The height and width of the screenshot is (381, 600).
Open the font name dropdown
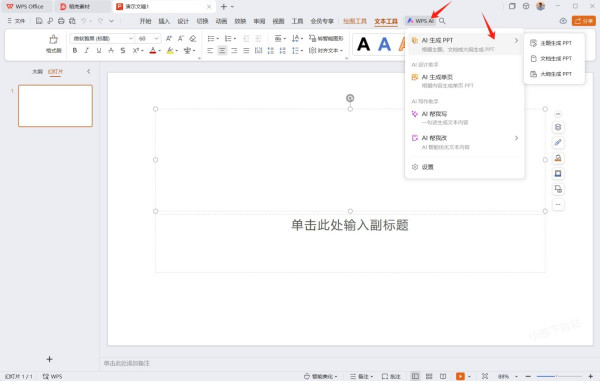(x=131, y=38)
